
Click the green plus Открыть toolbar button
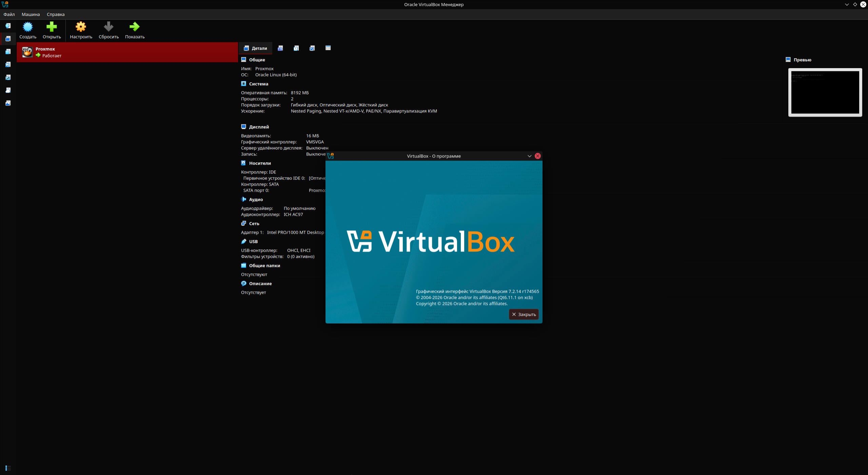tap(52, 30)
